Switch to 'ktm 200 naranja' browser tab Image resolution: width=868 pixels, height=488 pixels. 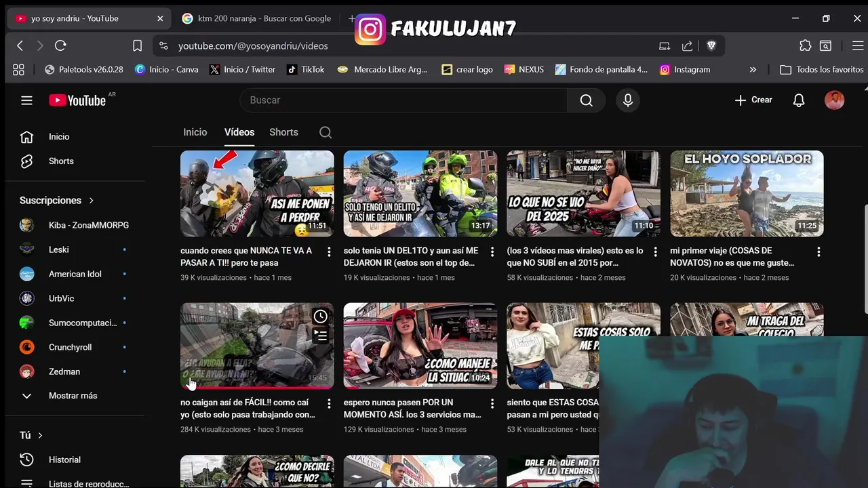257,18
